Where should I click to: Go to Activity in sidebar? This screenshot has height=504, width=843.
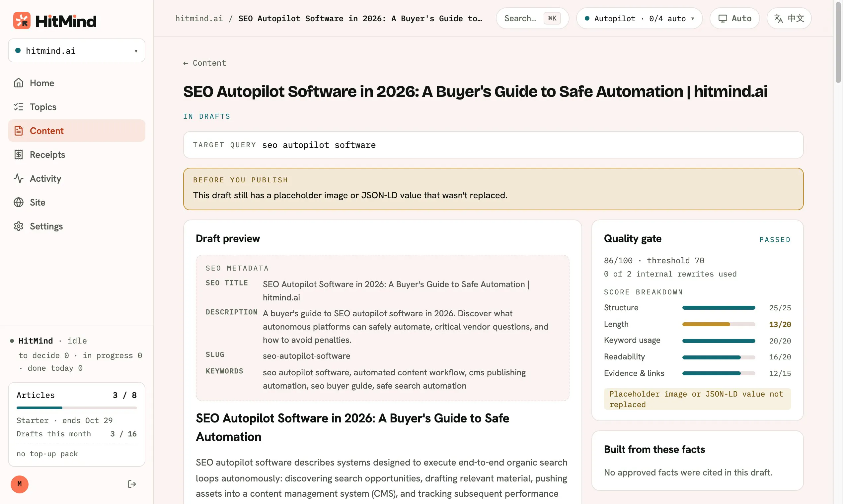coord(76,178)
